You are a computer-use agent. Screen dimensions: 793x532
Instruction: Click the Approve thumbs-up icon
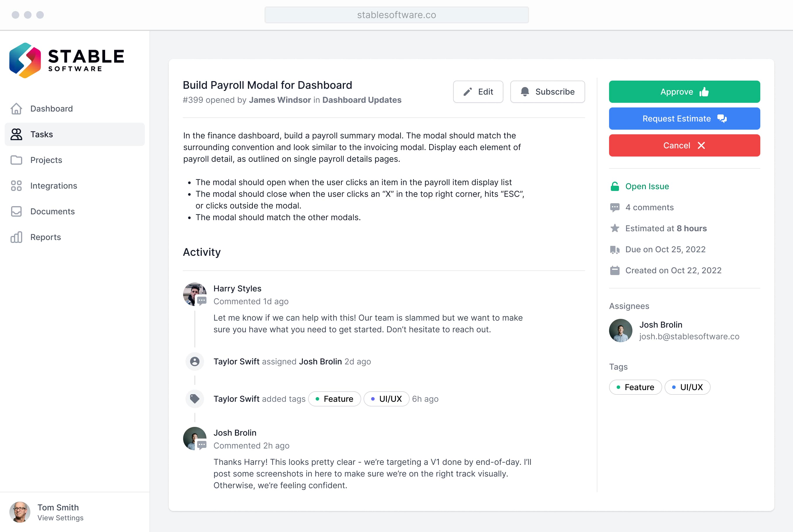[704, 91]
